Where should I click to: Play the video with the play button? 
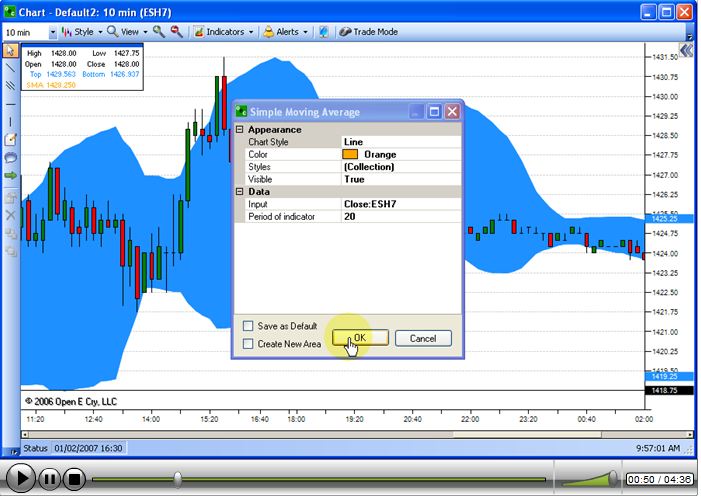19,479
